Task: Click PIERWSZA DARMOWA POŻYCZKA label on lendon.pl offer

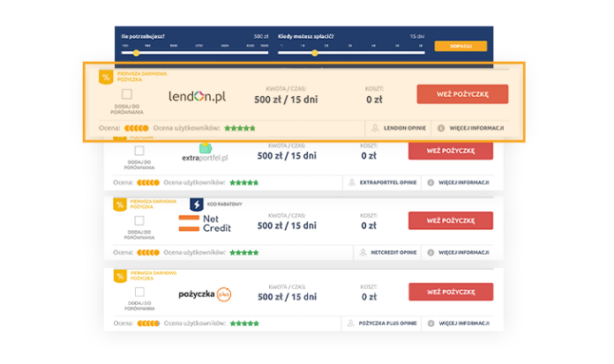Action: coord(142,77)
